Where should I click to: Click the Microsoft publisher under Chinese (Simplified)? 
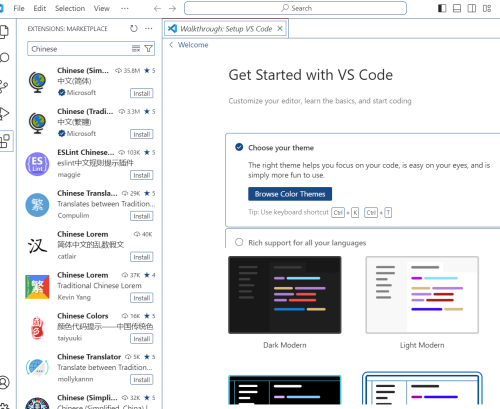pos(81,93)
